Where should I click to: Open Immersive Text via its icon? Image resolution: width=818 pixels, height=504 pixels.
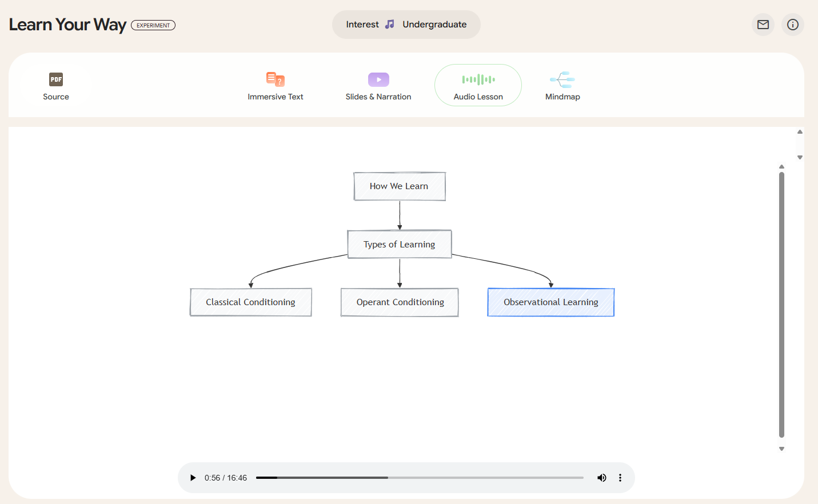coord(275,79)
